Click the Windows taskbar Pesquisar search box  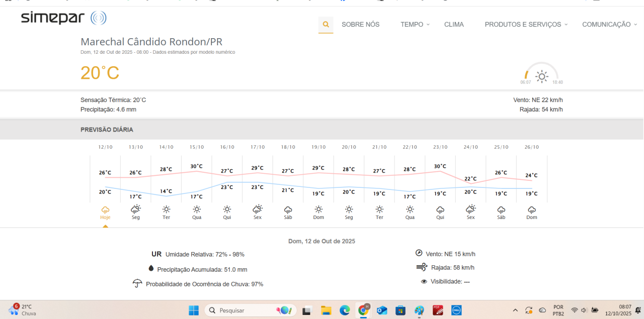tap(250, 310)
